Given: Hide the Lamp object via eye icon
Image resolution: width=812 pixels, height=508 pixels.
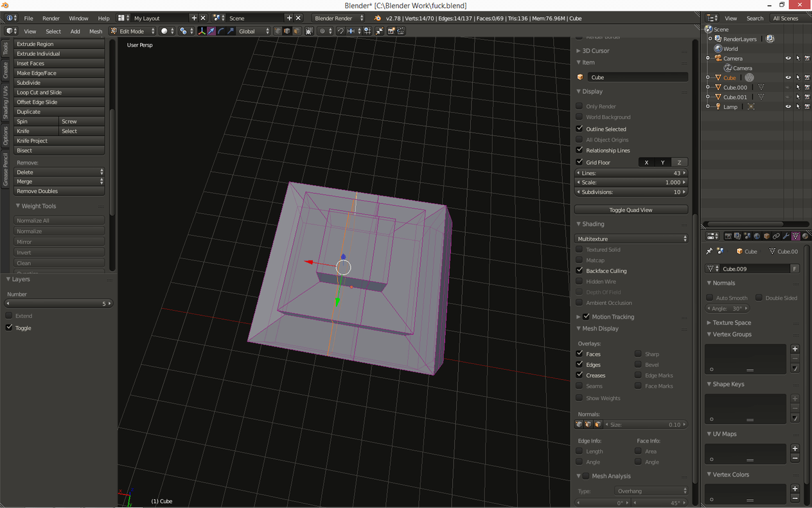Looking at the screenshot, I should point(788,107).
